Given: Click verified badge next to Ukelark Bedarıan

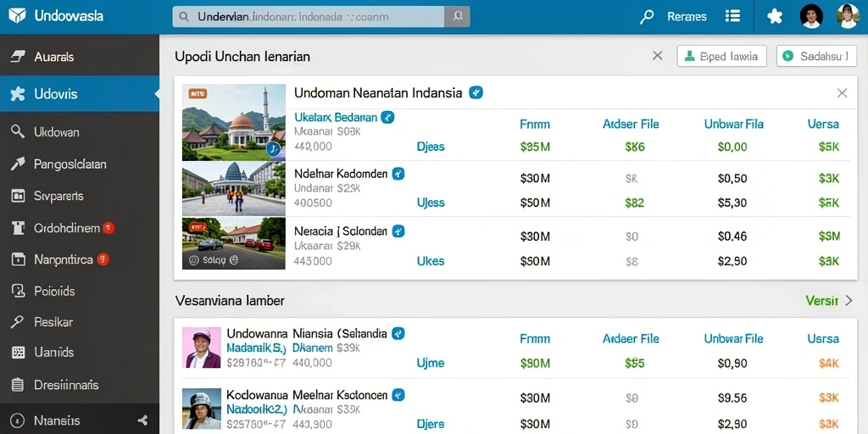Looking at the screenshot, I should 387,117.
